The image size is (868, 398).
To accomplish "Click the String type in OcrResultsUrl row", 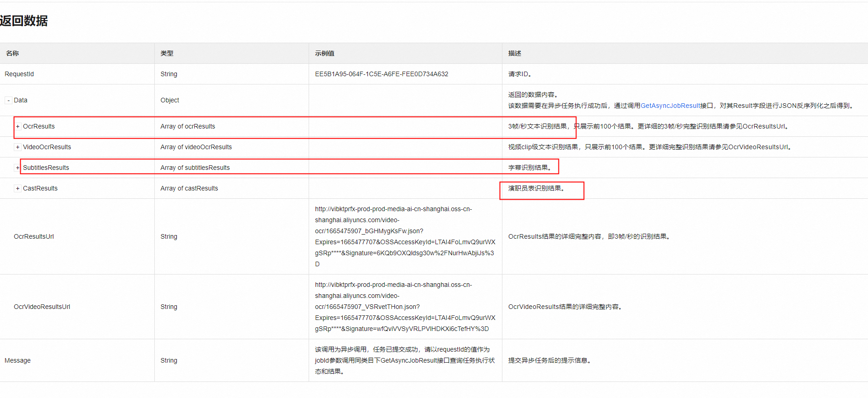I will pos(169,236).
